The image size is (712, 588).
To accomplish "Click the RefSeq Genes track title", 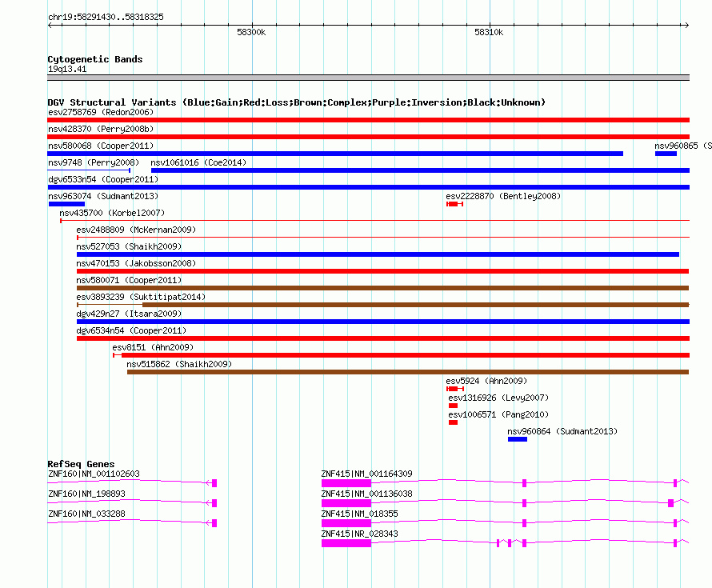I will pos(81,464).
